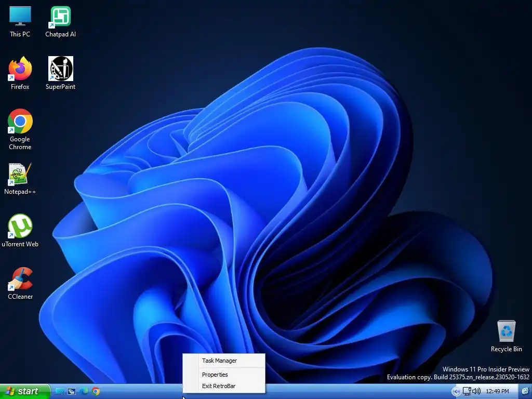Select the Recycle Bin desktop icon

click(x=506, y=336)
